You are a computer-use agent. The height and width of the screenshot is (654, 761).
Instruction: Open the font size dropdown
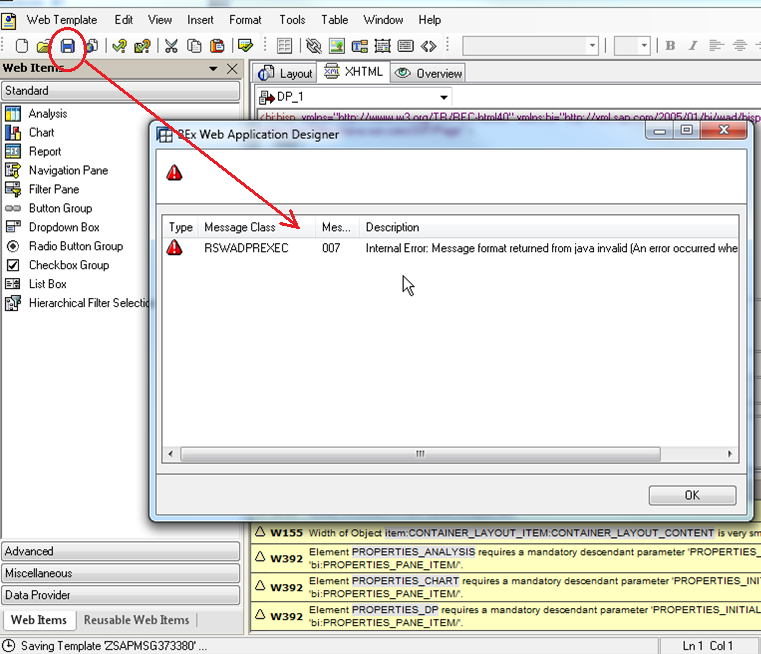click(644, 46)
